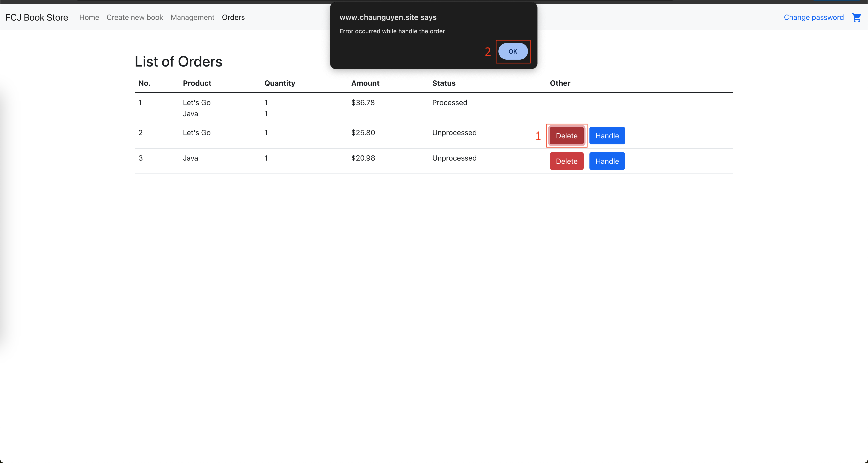Screen dimensions: 868x463
Task: Open Management nav item
Action: (192, 17)
